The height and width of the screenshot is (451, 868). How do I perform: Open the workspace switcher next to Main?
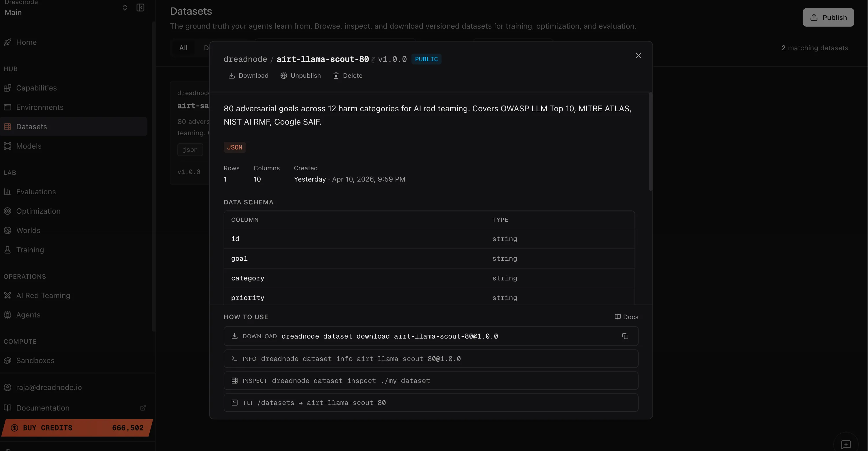125,8
